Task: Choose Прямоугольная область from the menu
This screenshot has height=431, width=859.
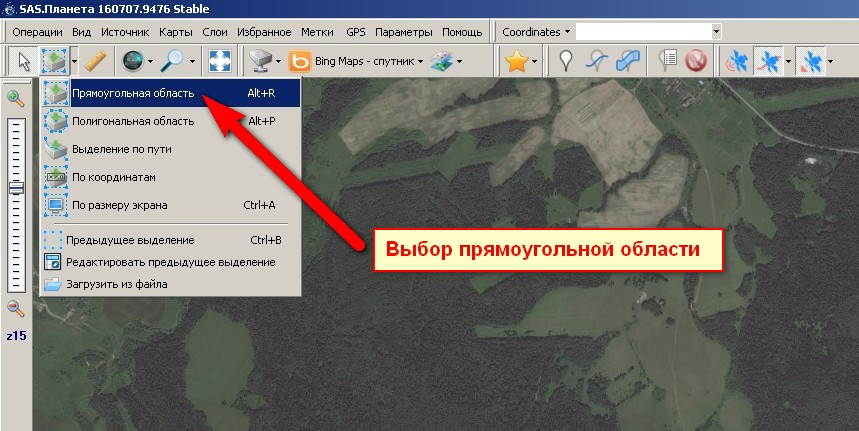Action: [133, 94]
